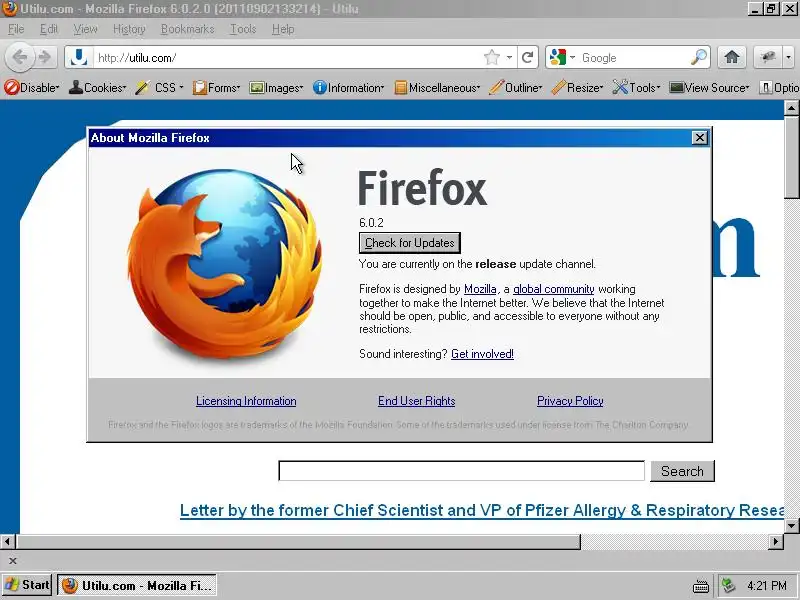The height and width of the screenshot is (600, 800).
Task: Focus the Utilu page search text box
Action: click(461, 471)
